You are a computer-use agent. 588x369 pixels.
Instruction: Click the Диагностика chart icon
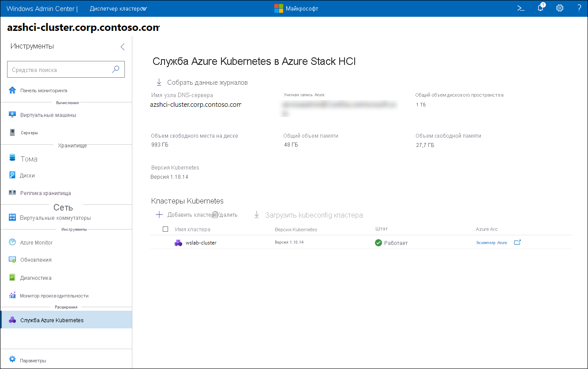click(12, 278)
